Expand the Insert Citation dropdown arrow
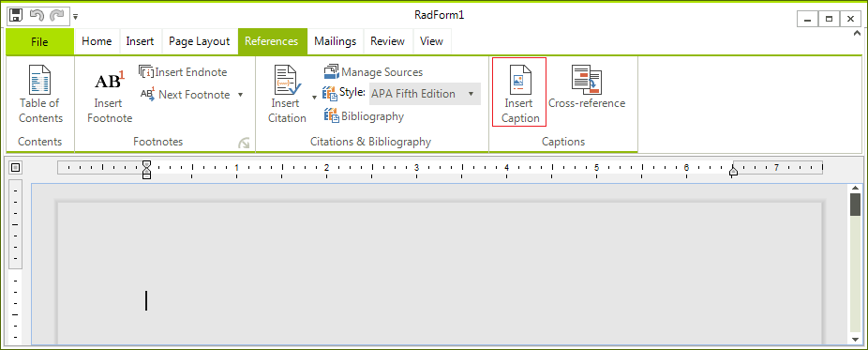The image size is (868, 350). 314,98
